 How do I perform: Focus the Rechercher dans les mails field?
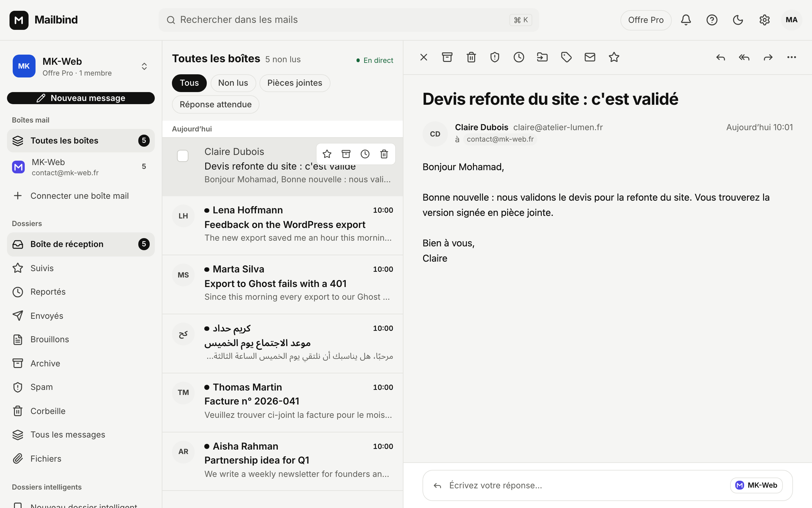click(349, 20)
